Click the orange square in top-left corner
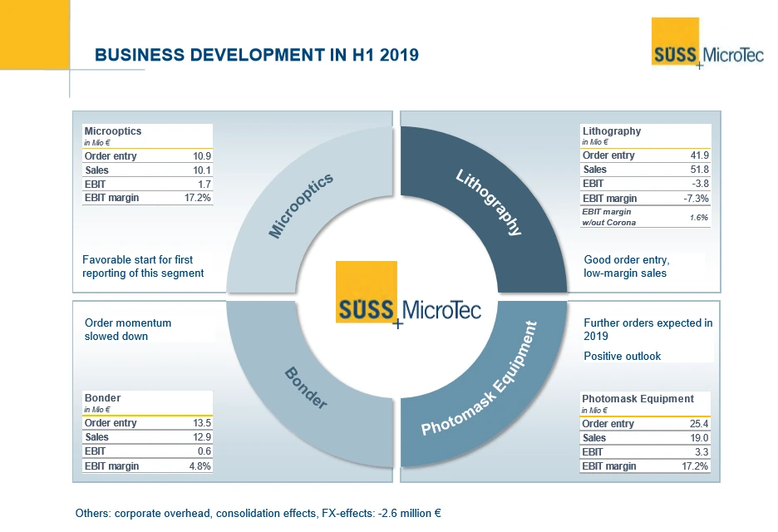This screenshot has width=778, height=532. pos(33,33)
